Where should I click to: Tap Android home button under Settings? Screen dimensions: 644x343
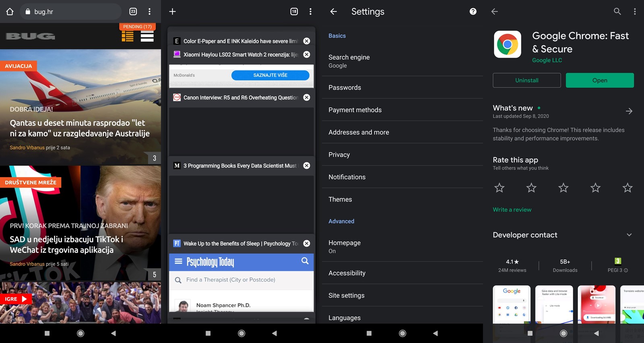(402, 333)
